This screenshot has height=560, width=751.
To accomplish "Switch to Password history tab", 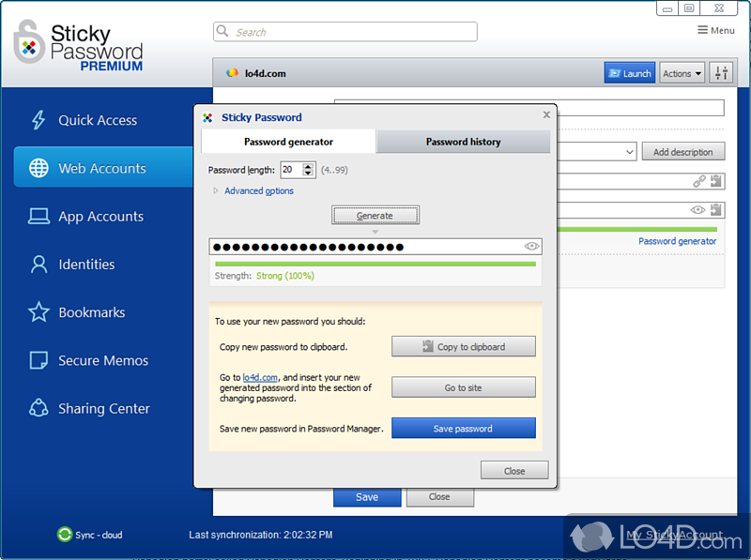I will (463, 142).
